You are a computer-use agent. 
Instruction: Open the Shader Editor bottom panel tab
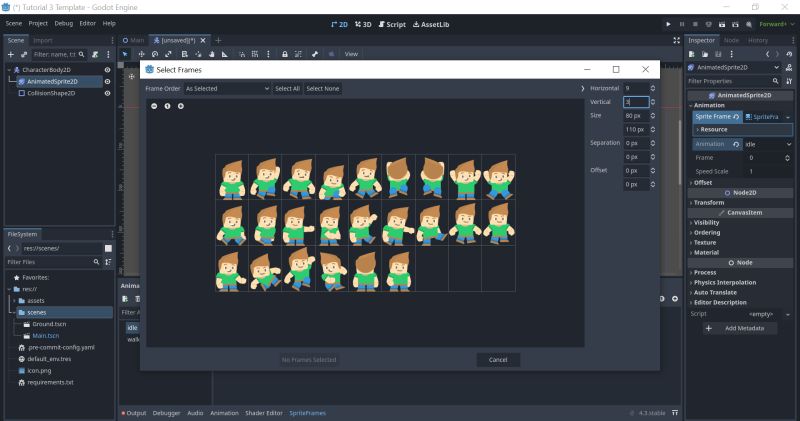[264, 413]
